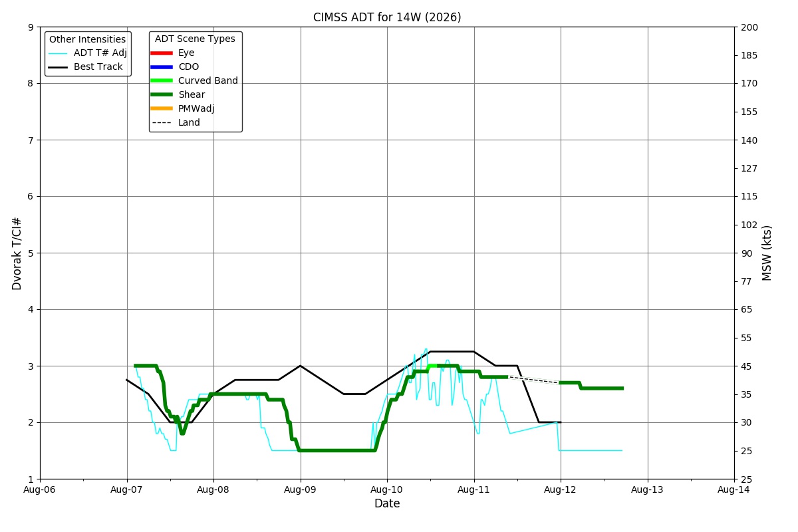This screenshot has width=798, height=532.
Task: Click the MSW tick value 155
Action: [749, 112]
